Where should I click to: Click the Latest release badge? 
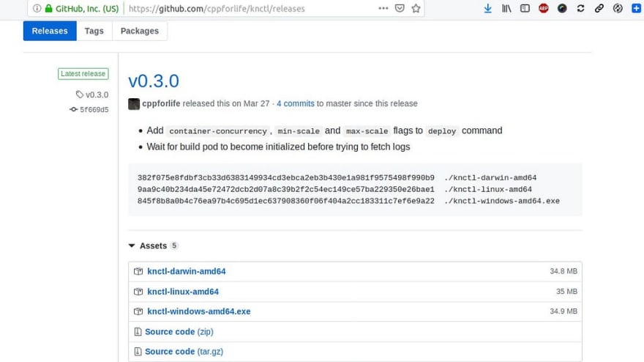[83, 73]
